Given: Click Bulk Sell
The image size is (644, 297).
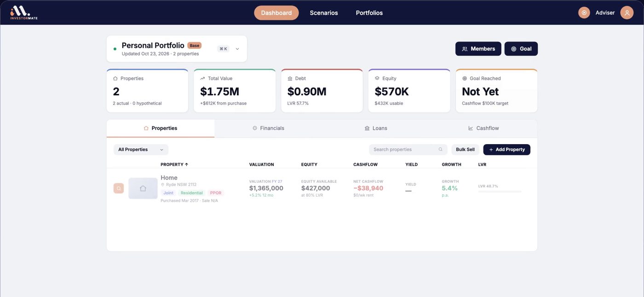Looking at the screenshot, I should [x=465, y=150].
